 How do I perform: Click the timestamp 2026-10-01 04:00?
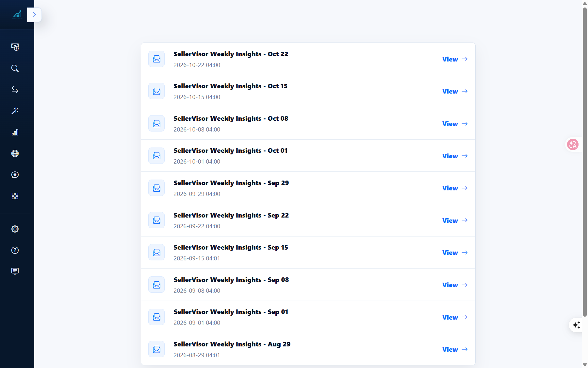click(x=197, y=162)
